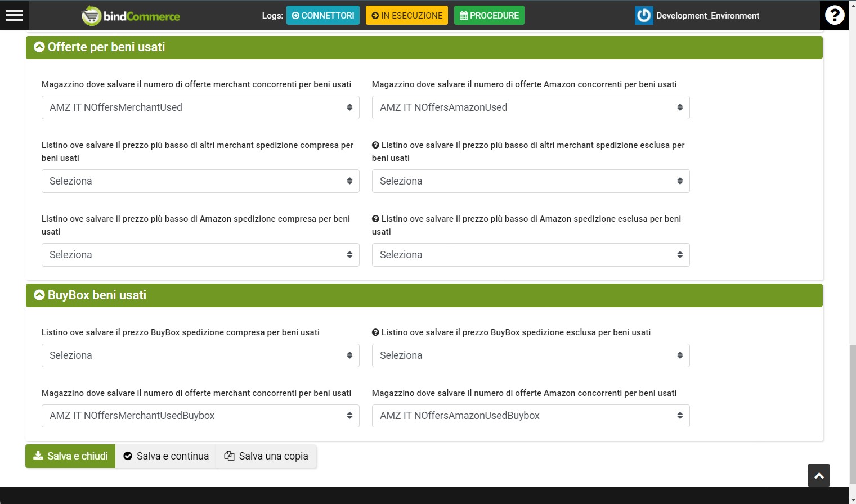The image size is (856, 504).
Task: Click the help icon before Amazon spedizione esclusa label
Action: pos(375,218)
